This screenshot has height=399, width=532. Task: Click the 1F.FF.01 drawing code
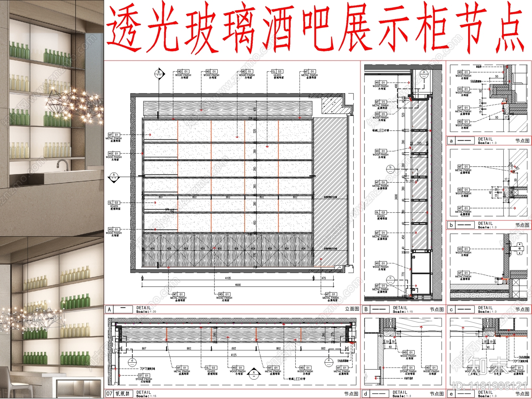(x=122, y=394)
